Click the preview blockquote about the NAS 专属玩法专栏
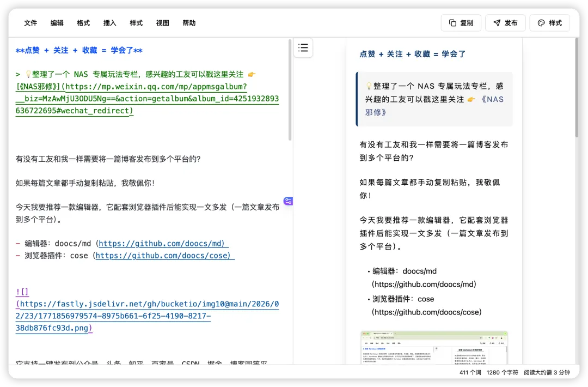The height and width of the screenshot is (387, 588). click(434, 99)
